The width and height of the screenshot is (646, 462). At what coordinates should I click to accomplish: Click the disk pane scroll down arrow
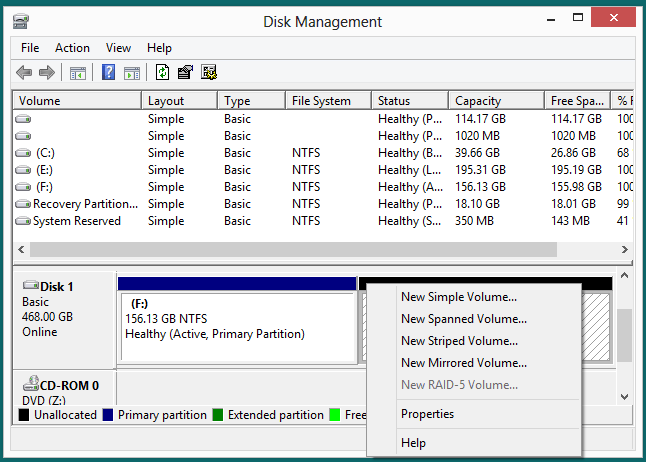(x=625, y=396)
